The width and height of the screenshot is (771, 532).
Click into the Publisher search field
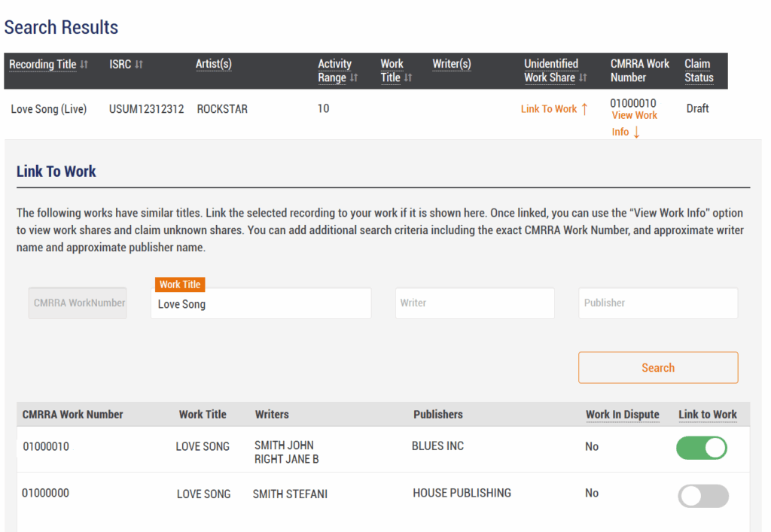657,303
